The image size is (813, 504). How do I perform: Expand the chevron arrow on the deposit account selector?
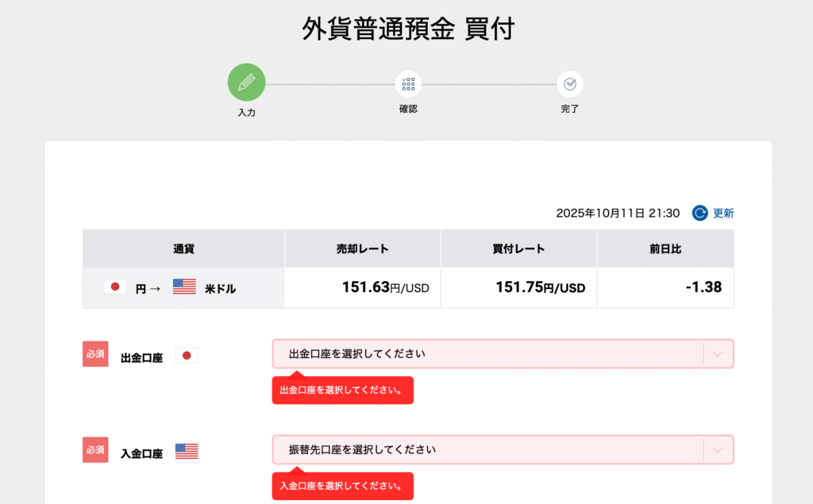(x=718, y=450)
